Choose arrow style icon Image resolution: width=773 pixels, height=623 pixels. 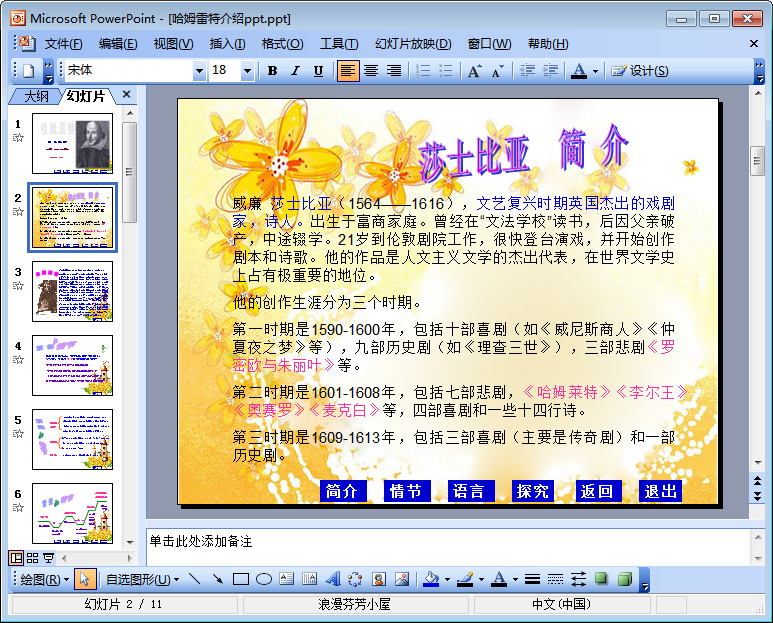coord(578,579)
